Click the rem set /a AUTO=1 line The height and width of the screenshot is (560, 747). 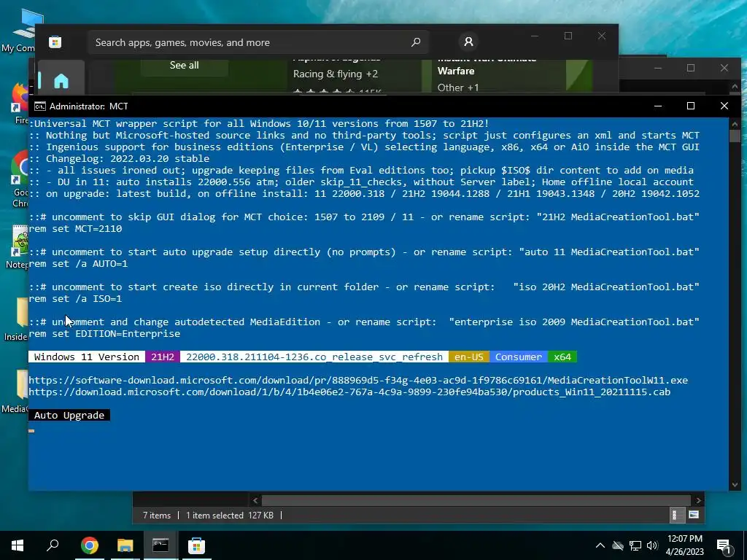pos(78,263)
